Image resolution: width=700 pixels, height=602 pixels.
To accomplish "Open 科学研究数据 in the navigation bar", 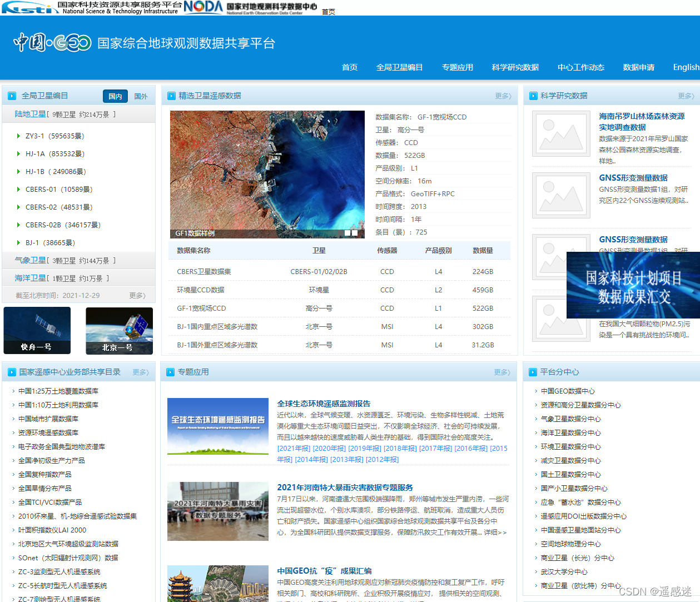I will click(515, 67).
